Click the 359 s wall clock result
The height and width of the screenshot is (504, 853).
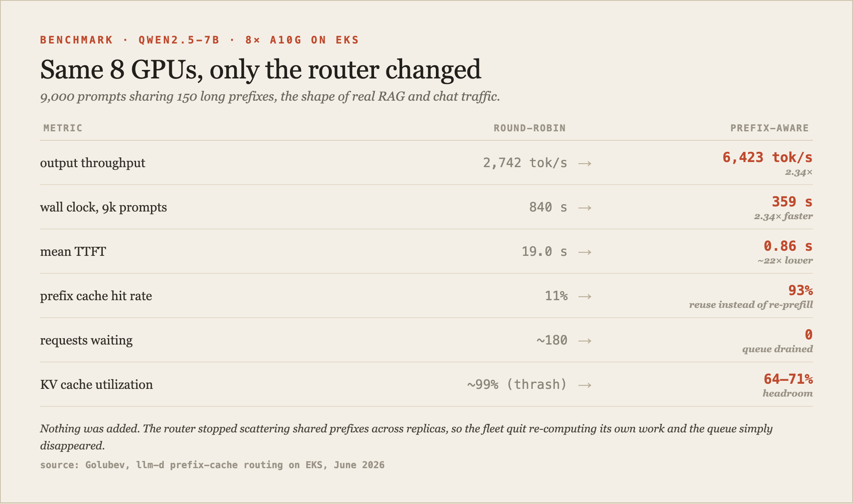[792, 202]
